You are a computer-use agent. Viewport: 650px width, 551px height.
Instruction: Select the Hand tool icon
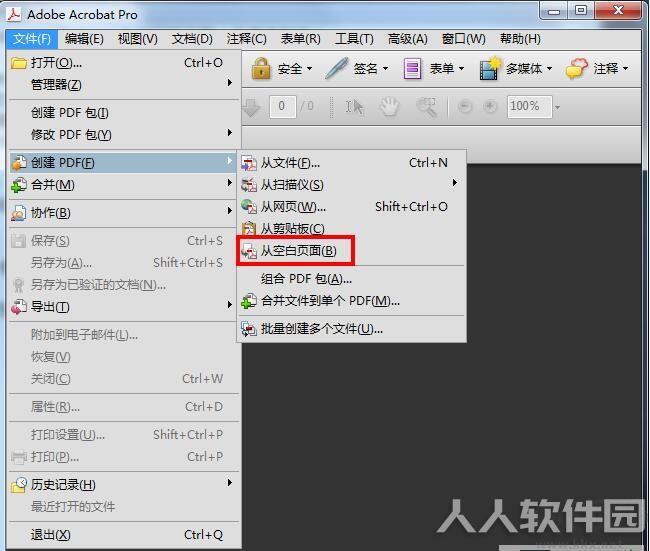coord(390,107)
